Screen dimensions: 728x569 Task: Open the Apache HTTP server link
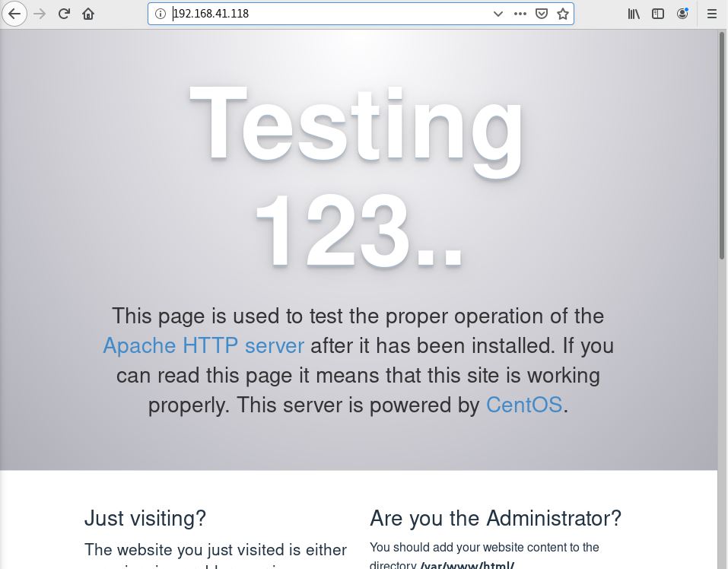coord(203,346)
